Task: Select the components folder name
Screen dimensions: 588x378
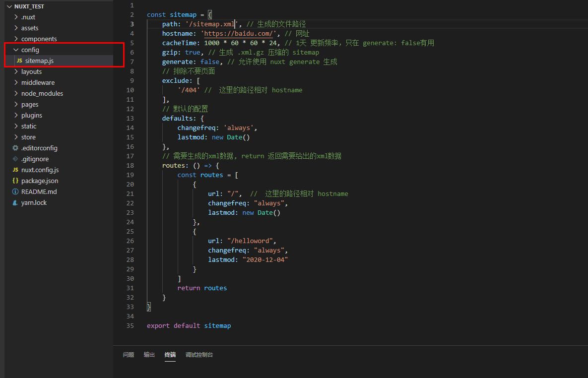Action: click(39, 39)
